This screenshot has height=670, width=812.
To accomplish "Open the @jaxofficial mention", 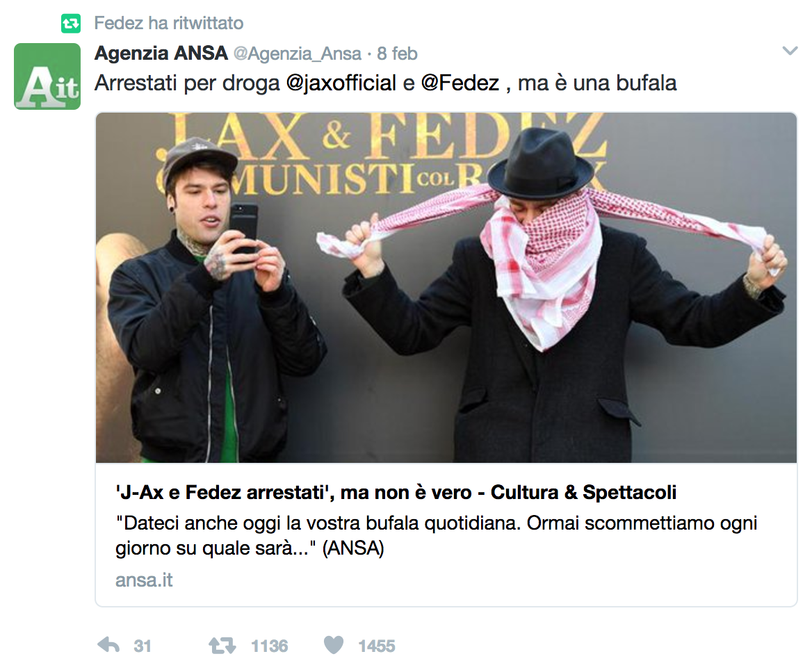I will point(341,83).
